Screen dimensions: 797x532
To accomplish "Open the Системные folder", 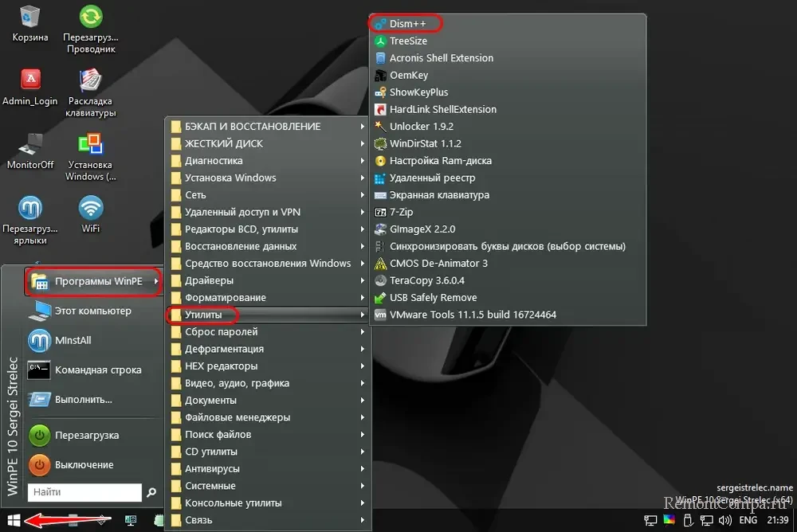I will (x=268, y=486).
